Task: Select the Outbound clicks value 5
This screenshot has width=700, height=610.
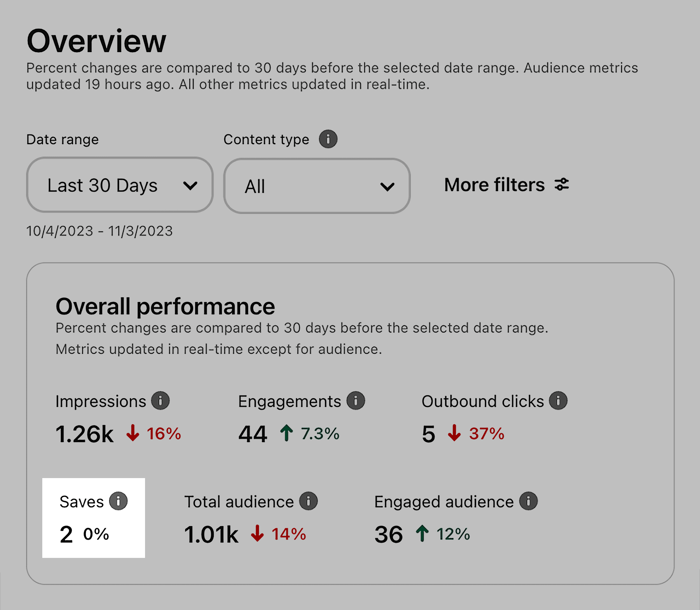Action: 430,433
